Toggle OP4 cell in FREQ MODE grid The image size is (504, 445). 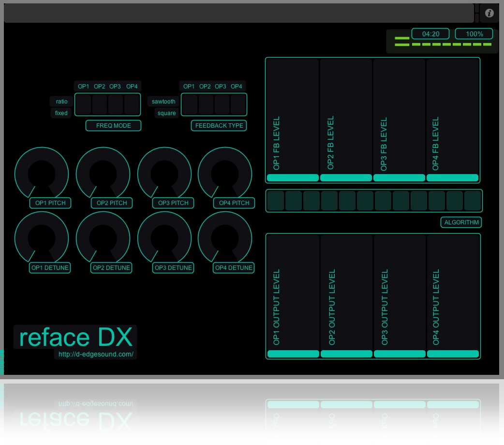coord(132,104)
